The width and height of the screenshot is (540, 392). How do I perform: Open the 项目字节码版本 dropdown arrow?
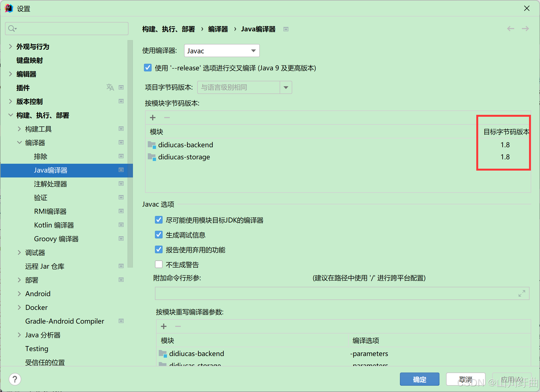(286, 88)
